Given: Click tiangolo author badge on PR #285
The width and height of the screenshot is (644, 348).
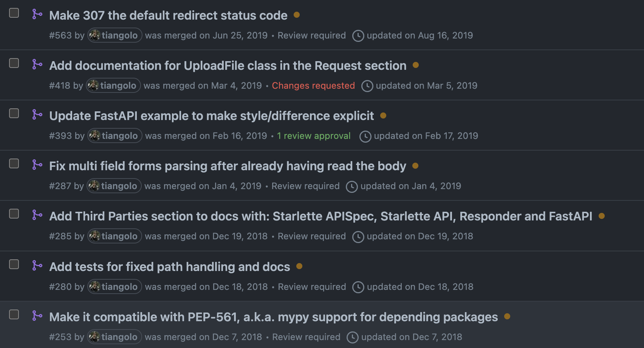Looking at the screenshot, I should (x=115, y=236).
